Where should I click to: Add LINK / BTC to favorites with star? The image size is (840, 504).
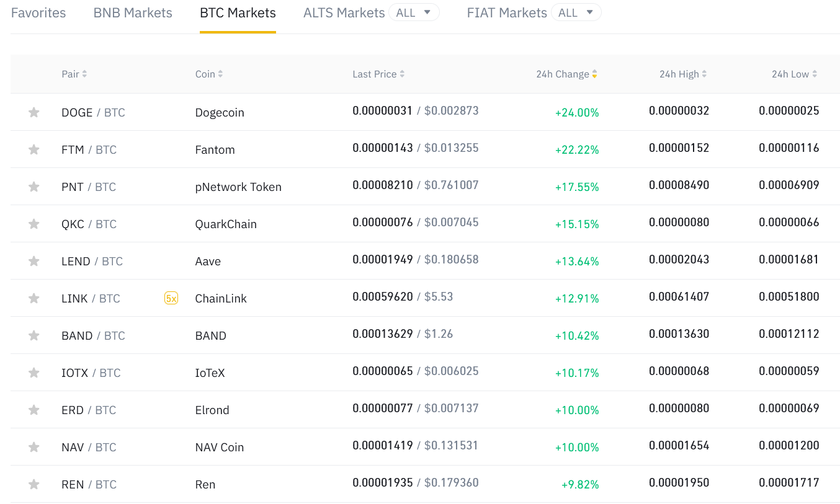point(34,298)
